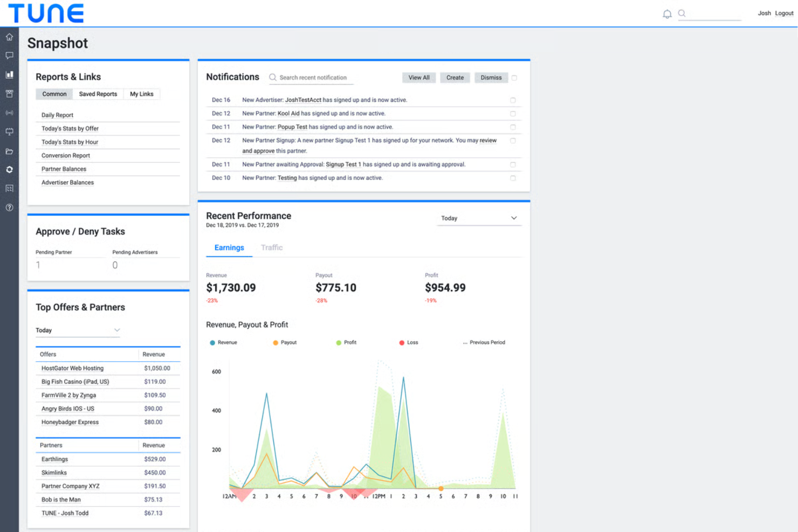Switch to the My Links tab
The height and width of the screenshot is (532, 798).
click(141, 94)
